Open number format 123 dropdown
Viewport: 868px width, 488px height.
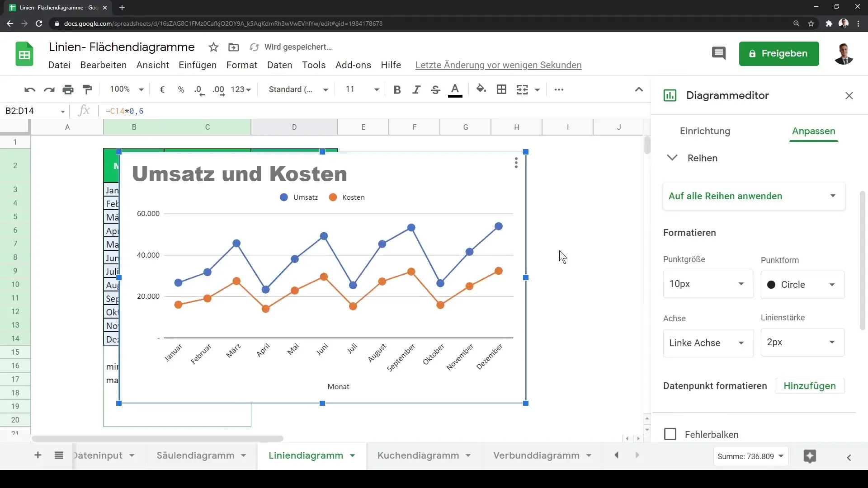pos(241,89)
